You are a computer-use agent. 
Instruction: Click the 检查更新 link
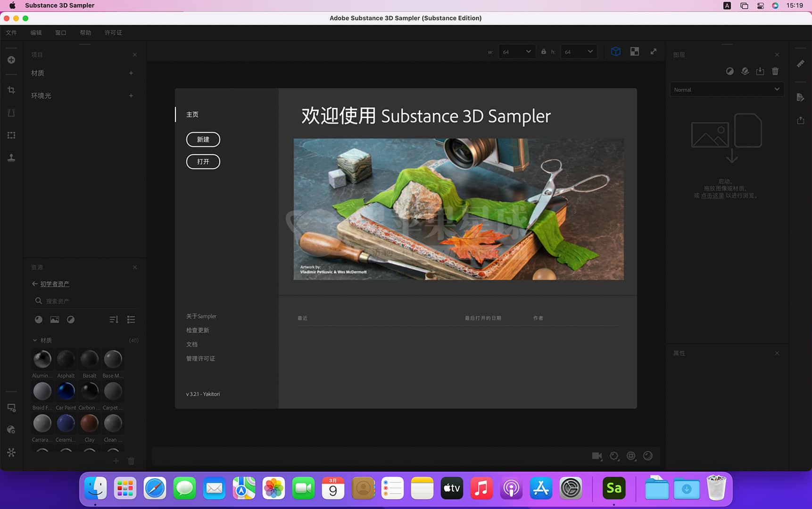[x=198, y=330]
